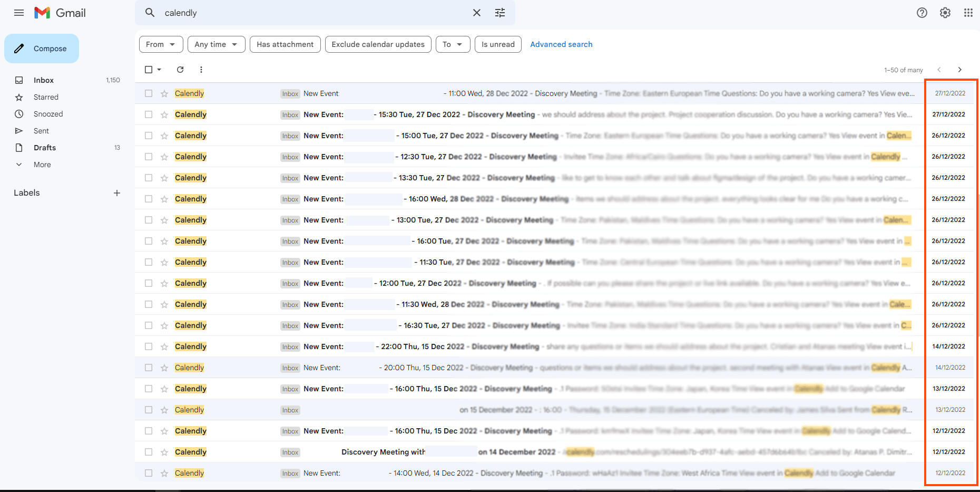
Task: Open the Support help icon
Action: tap(922, 13)
